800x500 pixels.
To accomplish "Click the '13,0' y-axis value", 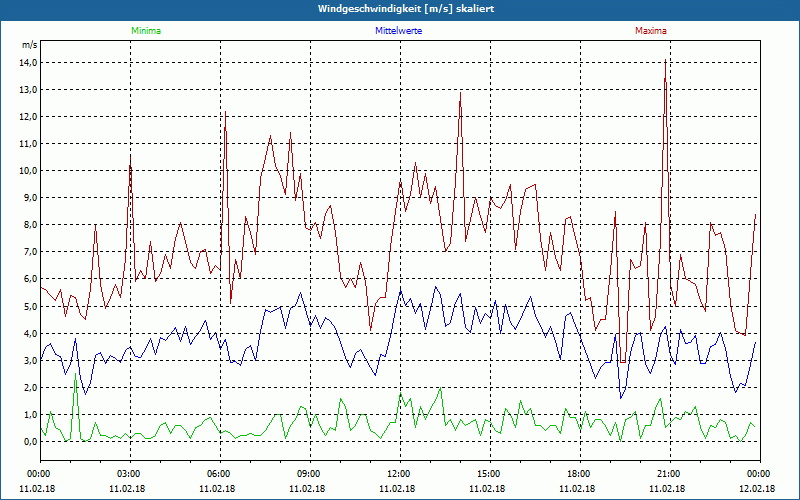I will 28,90.
